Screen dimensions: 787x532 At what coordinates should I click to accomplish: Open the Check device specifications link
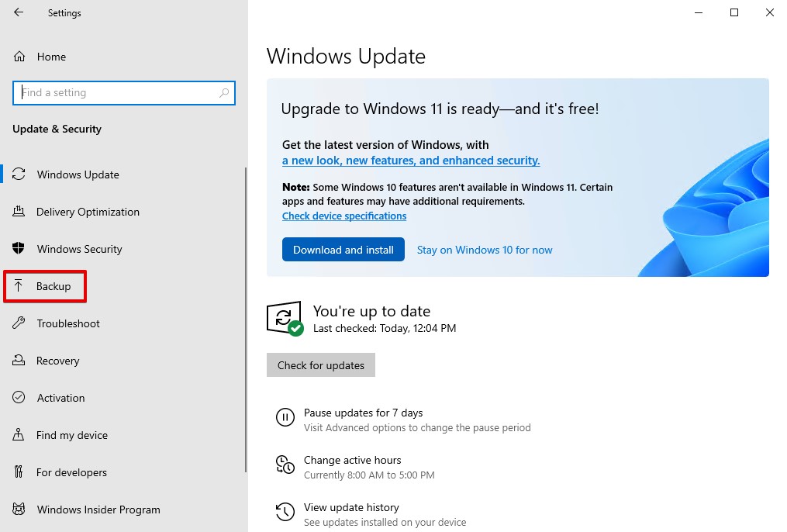344,216
